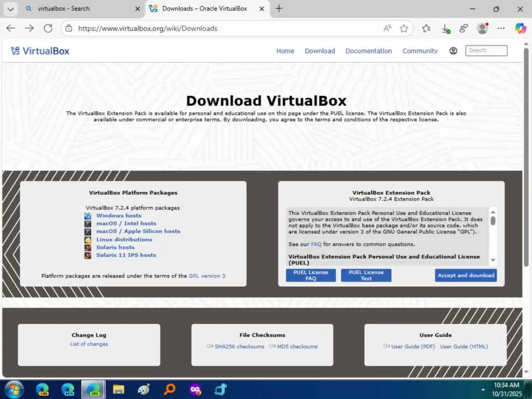Open the Home nav item
The image size is (532, 399).
[285, 51]
